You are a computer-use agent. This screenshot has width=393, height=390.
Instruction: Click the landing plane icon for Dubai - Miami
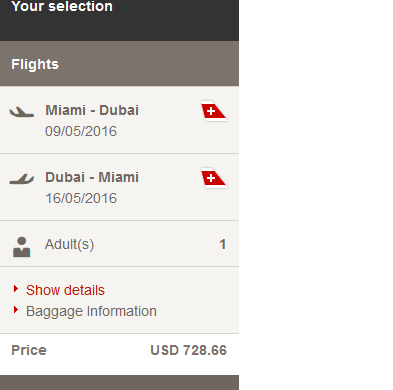click(22, 179)
